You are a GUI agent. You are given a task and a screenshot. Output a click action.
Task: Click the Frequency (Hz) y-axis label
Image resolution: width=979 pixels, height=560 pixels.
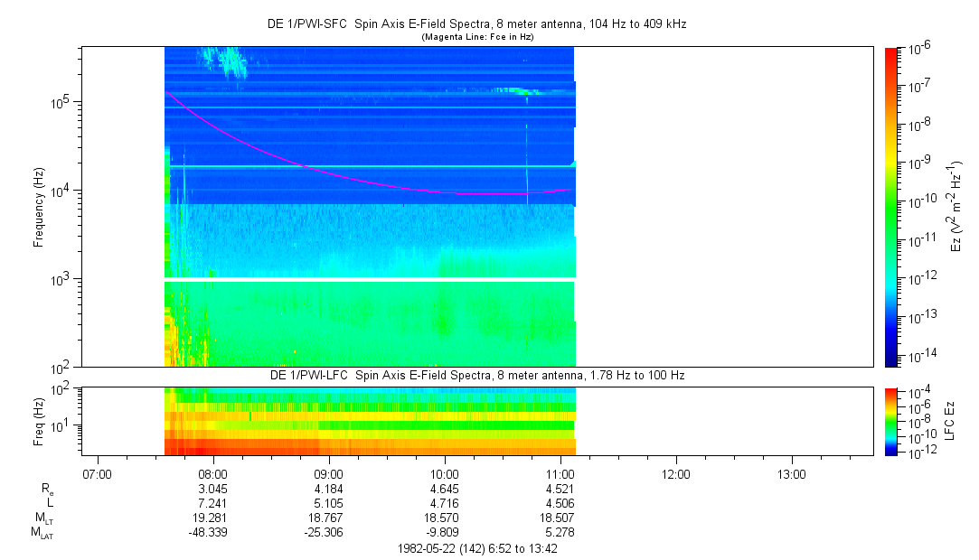[x=39, y=207]
